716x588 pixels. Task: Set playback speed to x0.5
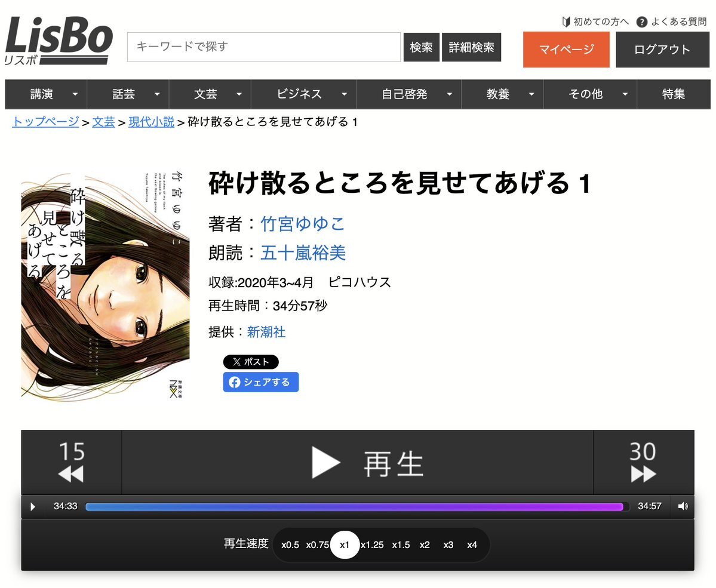pyautogui.click(x=290, y=544)
